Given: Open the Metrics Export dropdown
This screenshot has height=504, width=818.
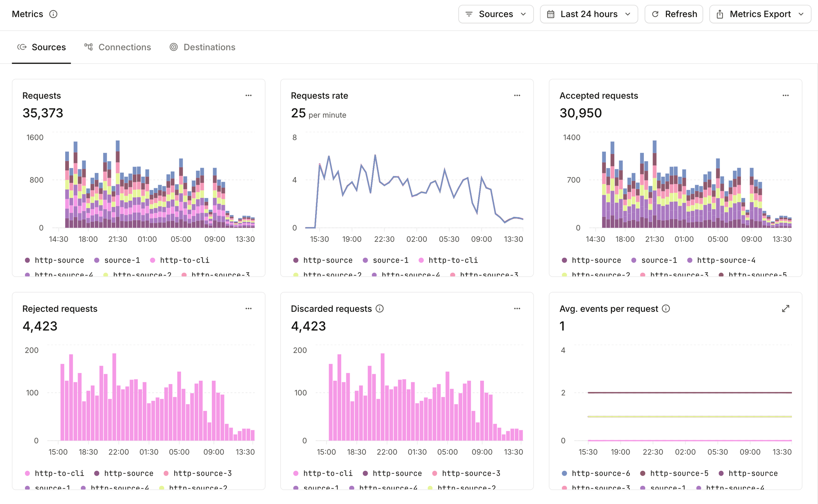Looking at the screenshot, I should [x=760, y=14].
